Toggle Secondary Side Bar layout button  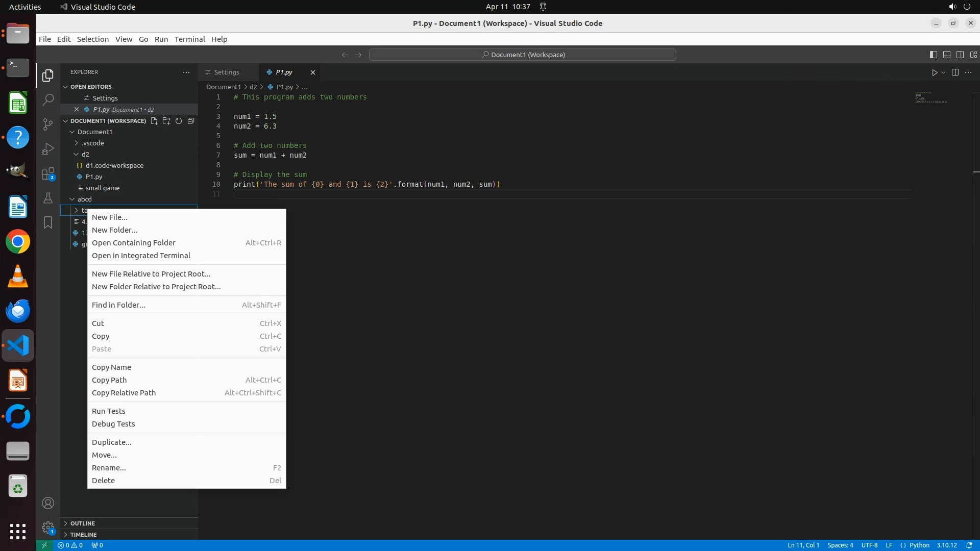pyautogui.click(x=960, y=55)
